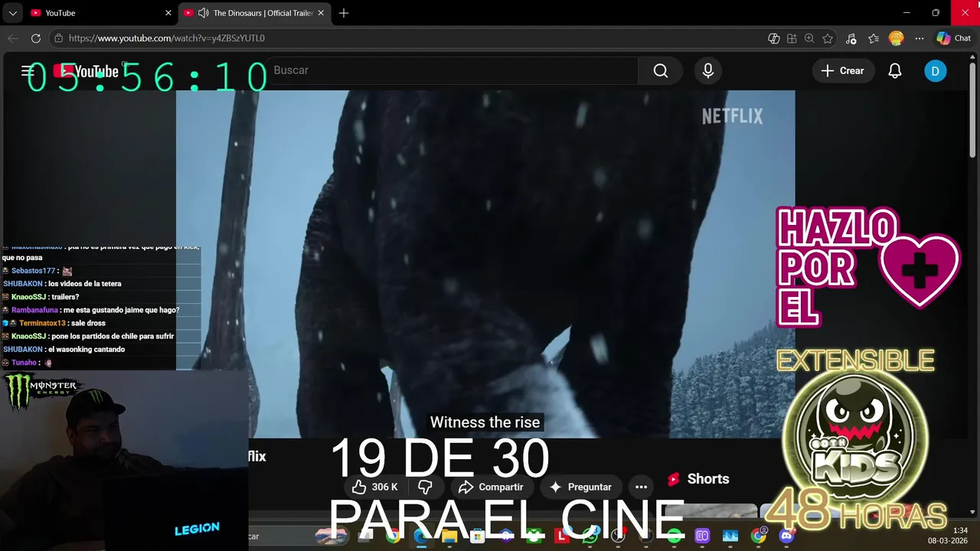Viewport: 980px width, 551px height.
Task: Open the media control music note icon
Action: 851,38
